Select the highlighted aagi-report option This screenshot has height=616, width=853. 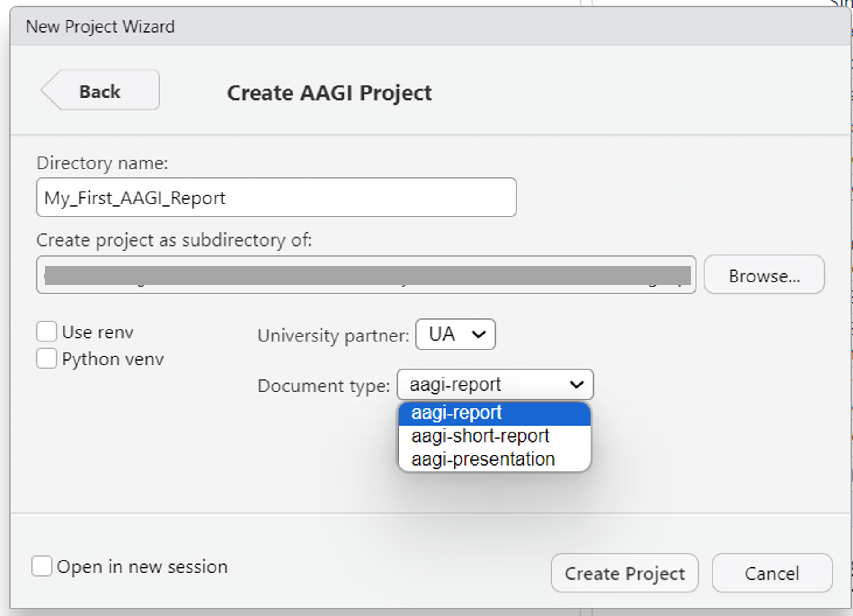[x=494, y=413]
